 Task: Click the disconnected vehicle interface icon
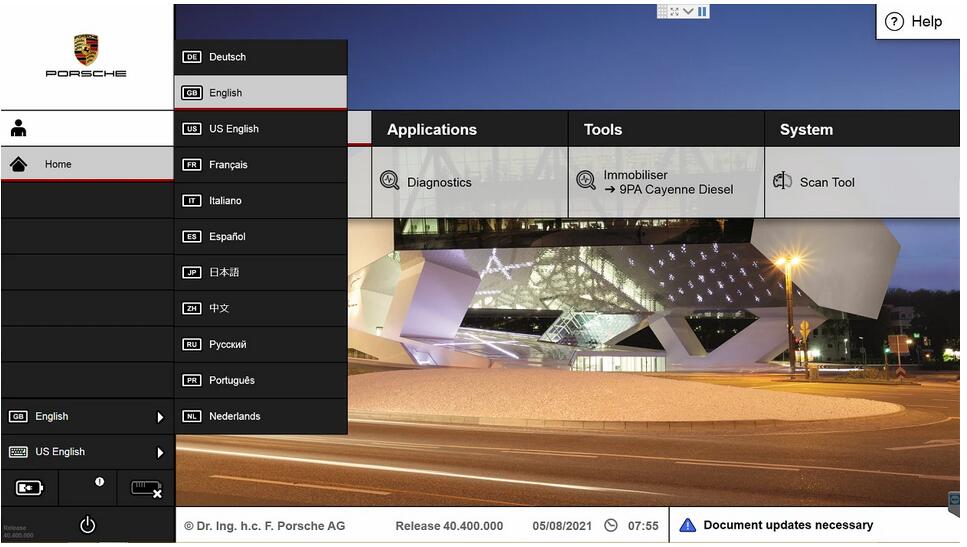coord(146,489)
